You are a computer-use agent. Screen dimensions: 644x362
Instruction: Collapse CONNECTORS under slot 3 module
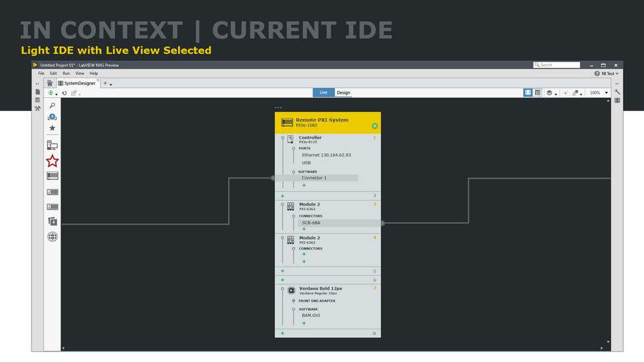[x=293, y=216]
